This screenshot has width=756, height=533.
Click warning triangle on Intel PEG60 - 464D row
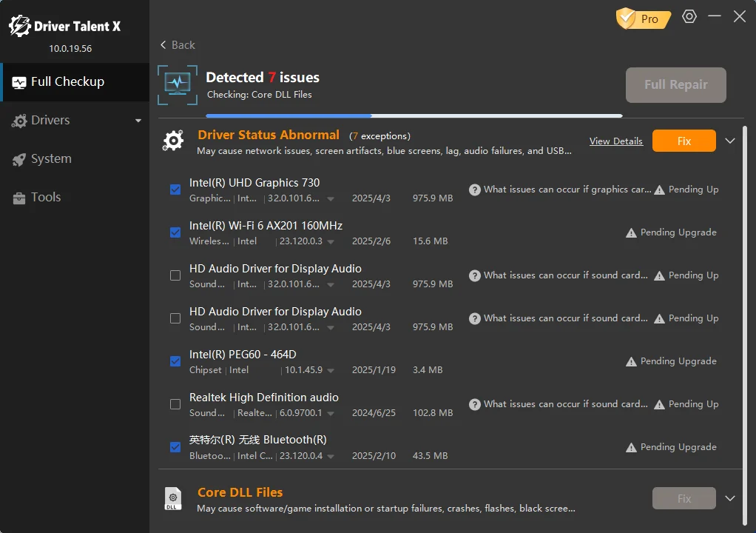(631, 362)
